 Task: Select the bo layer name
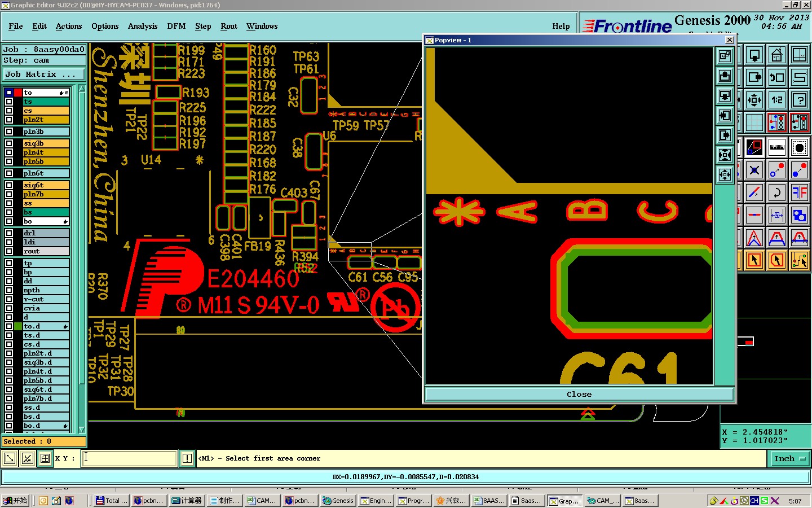point(46,221)
